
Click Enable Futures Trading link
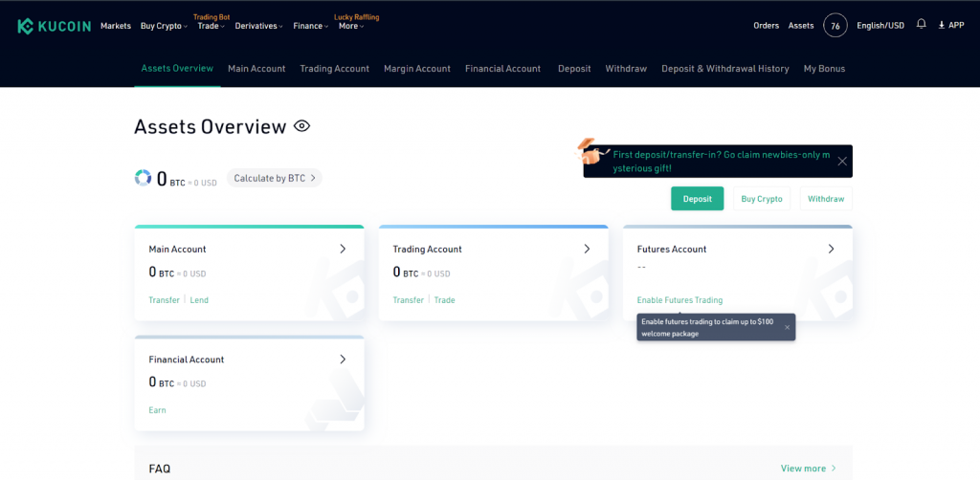coord(679,300)
